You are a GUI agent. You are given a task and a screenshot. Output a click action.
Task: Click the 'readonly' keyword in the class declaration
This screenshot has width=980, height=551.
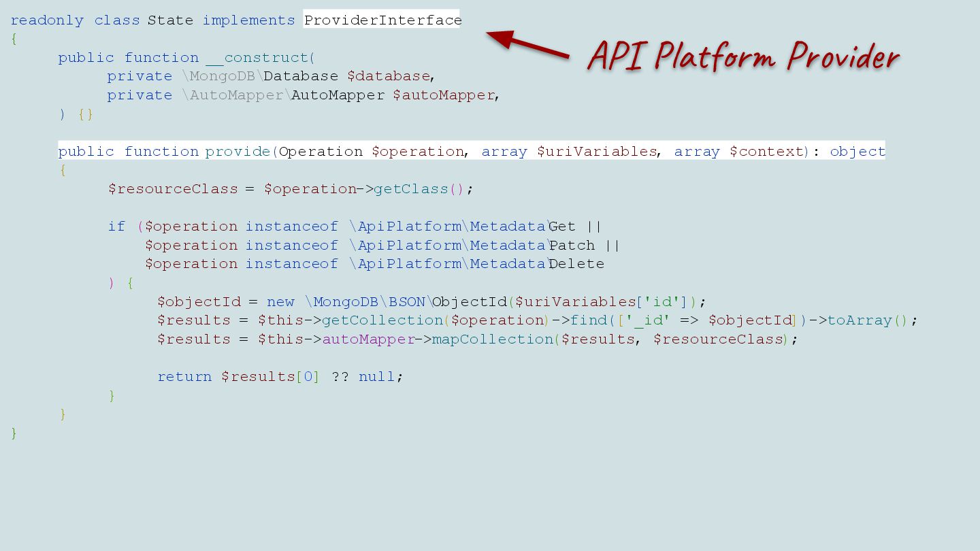[47, 20]
